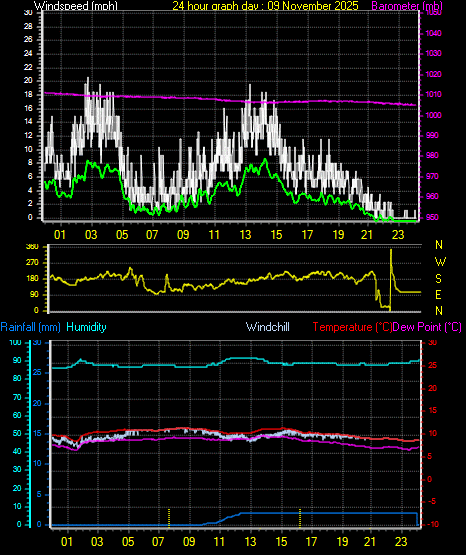Click yellow dotted marker near hour 17
Viewport: 466px width, 555px height.
(x=300, y=518)
